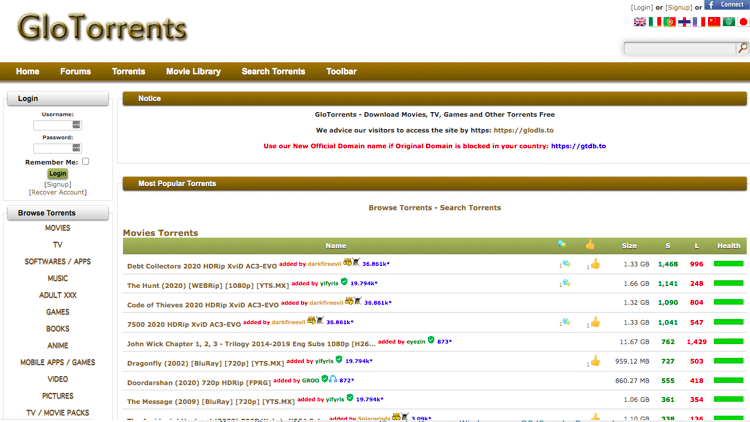Select the Italian flag language
This screenshot has height=422, width=750.
pos(655,22)
